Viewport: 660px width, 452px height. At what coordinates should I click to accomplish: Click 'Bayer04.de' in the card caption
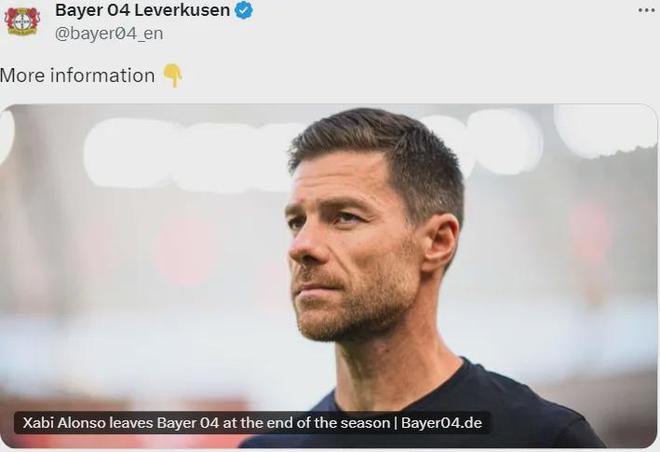441,423
